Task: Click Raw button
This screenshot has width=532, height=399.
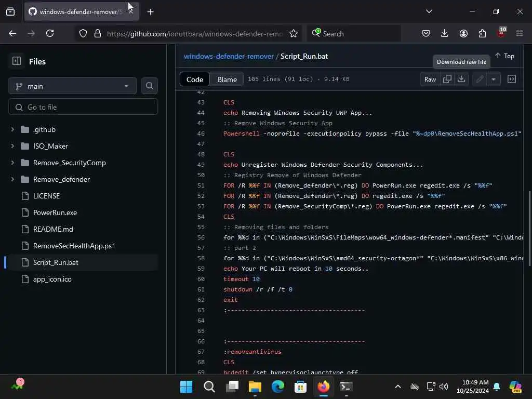Action: (430, 79)
